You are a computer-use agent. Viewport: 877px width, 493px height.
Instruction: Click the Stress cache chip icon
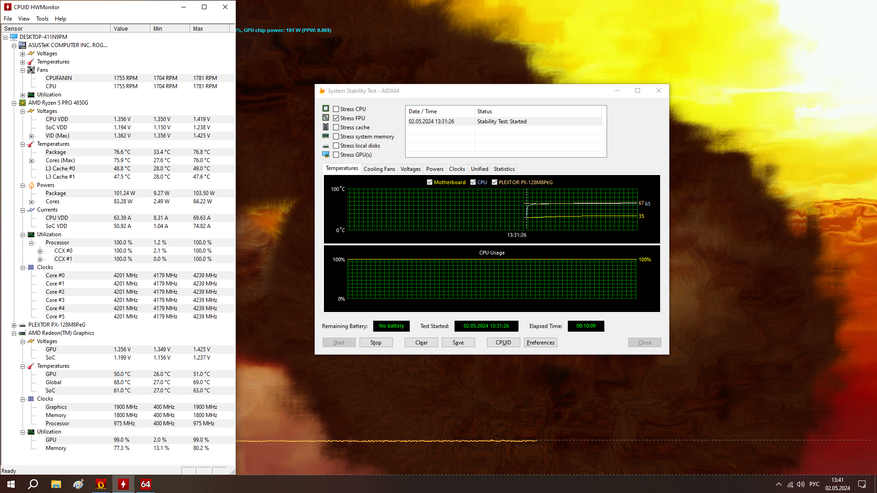[x=326, y=127]
